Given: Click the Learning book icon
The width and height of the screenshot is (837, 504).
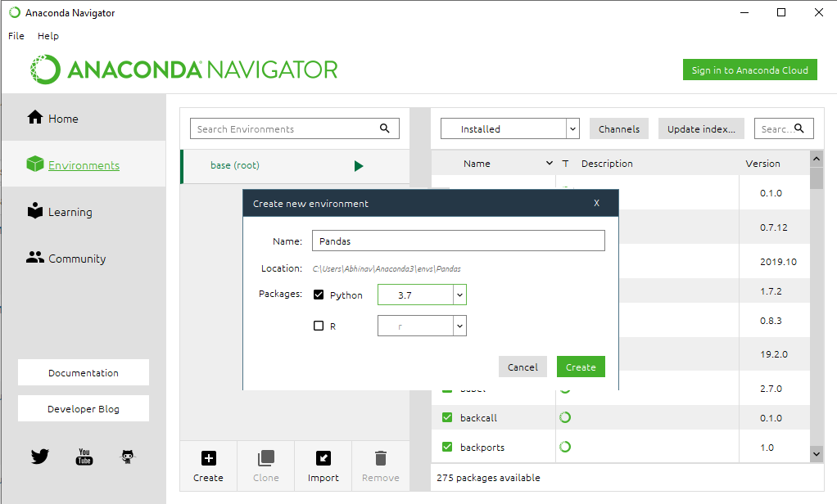Looking at the screenshot, I should click(35, 210).
